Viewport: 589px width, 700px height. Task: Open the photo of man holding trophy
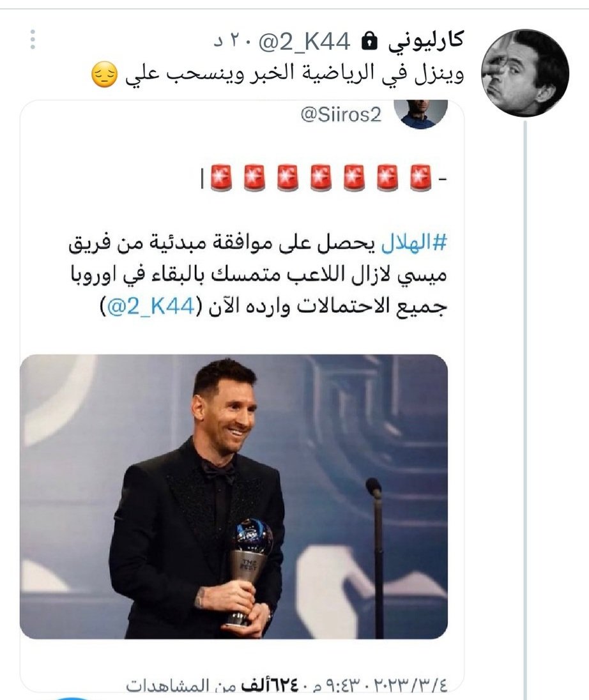pos(234,496)
